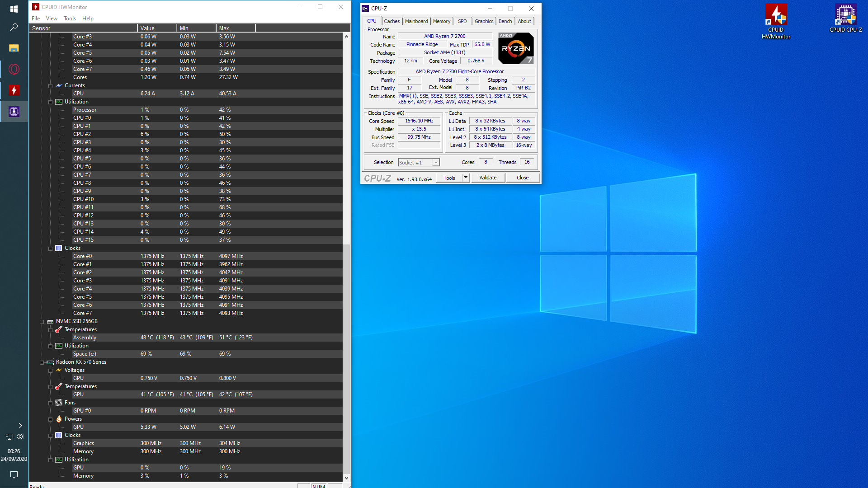Click scrollbar down arrow in HWMonitor
The image size is (868, 488).
point(346,478)
